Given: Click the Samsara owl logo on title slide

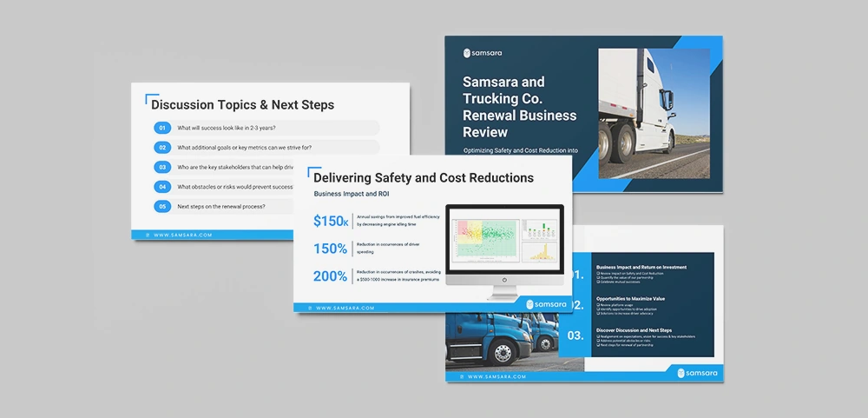Looking at the screenshot, I should 469,53.
